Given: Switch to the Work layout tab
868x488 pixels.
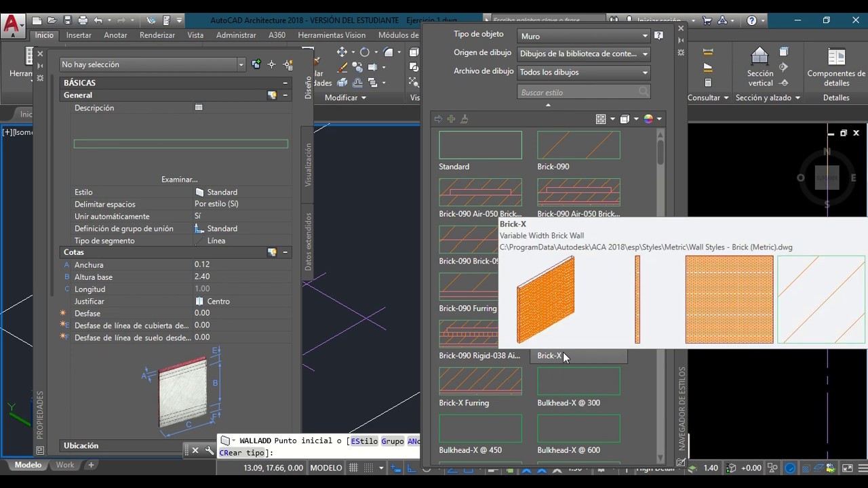Looking at the screenshot, I should click(65, 465).
